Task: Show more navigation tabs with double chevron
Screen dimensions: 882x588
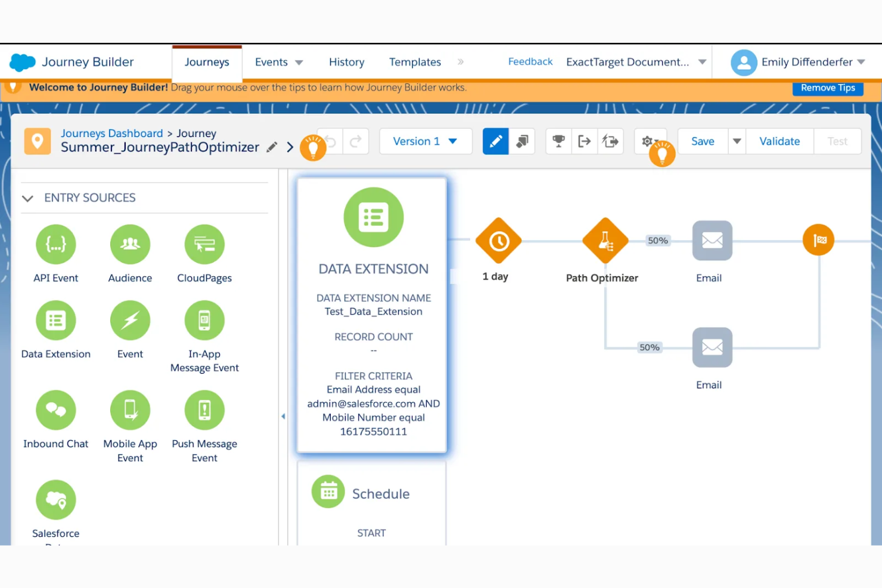Action: (x=461, y=62)
